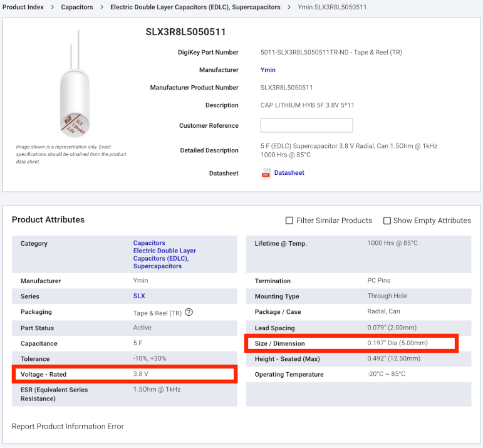Click the Lifetime @ Temp. attribute label
The width and height of the screenshot is (483, 448).
[x=281, y=243]
